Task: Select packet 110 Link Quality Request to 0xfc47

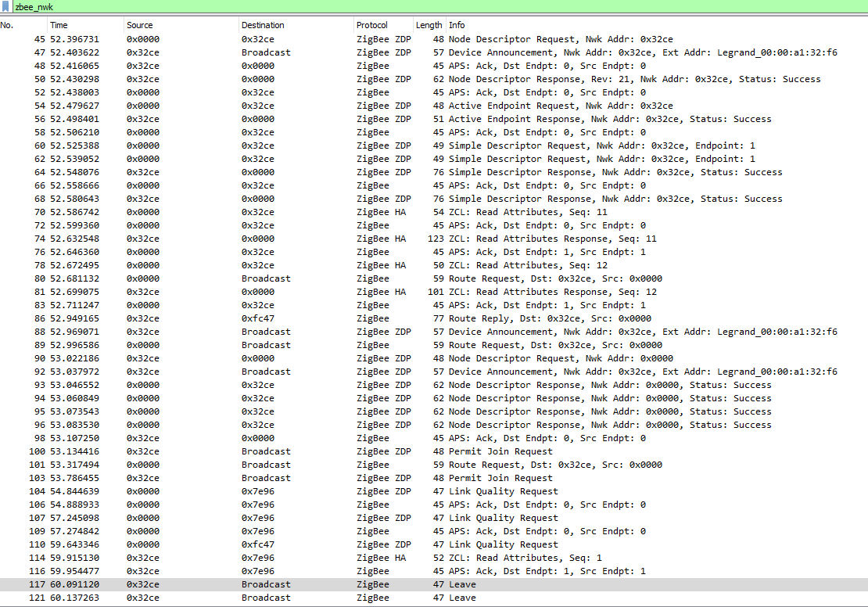Action: coord(434,544)
